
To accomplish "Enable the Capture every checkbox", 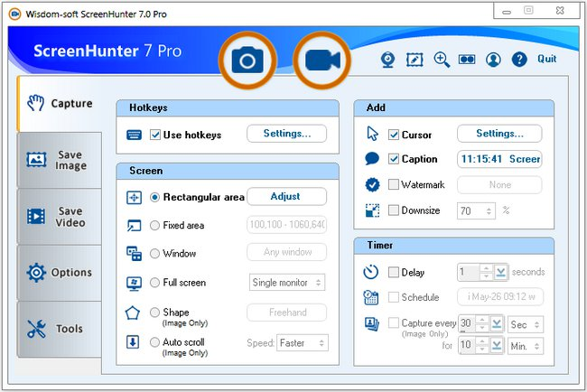I will coord(394,322).
